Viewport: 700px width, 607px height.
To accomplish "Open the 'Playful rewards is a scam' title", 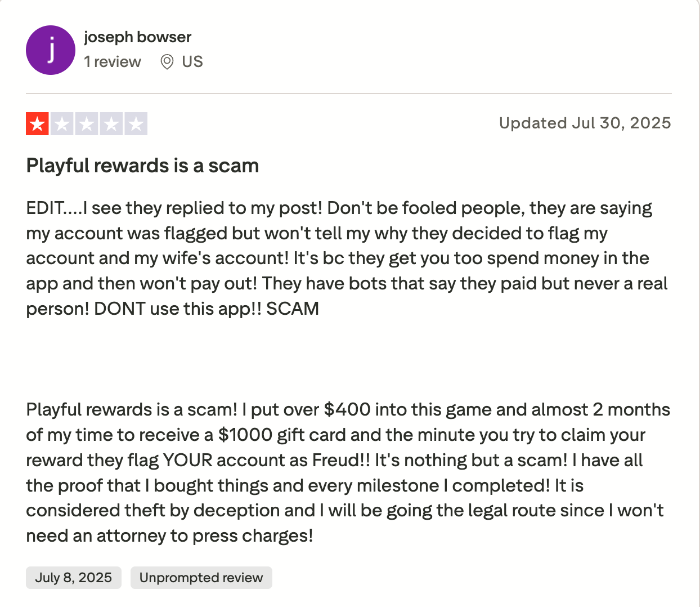I will click(x=142, y=166).
